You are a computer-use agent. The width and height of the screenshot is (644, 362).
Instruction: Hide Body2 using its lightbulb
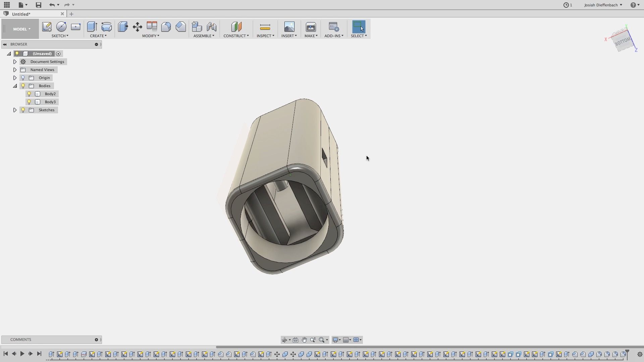(29, 94)
